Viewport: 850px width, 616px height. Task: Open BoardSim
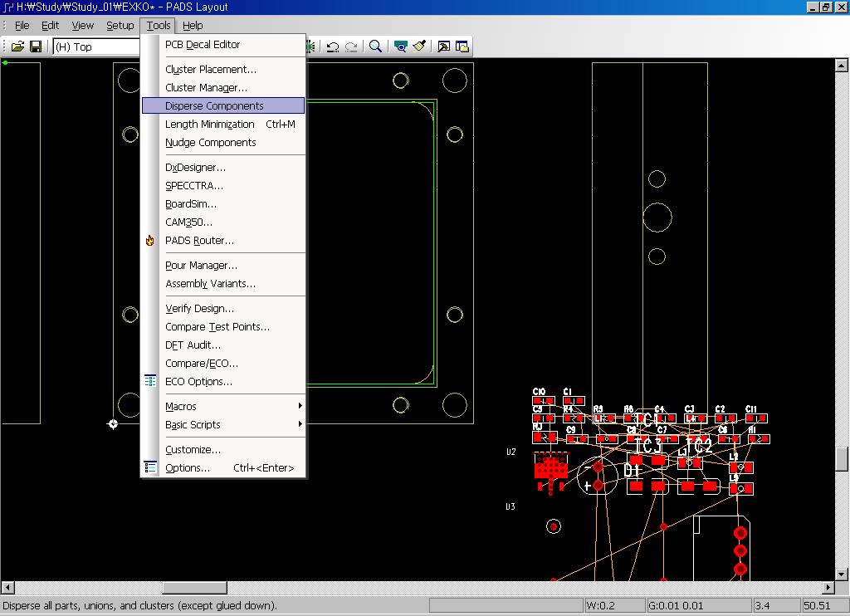(223, 204)
